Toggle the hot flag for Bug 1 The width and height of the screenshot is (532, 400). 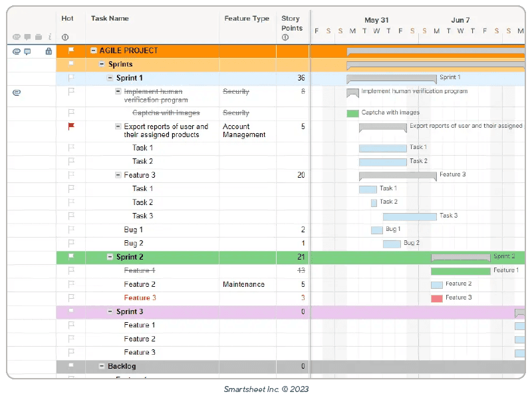click(71, 230)
